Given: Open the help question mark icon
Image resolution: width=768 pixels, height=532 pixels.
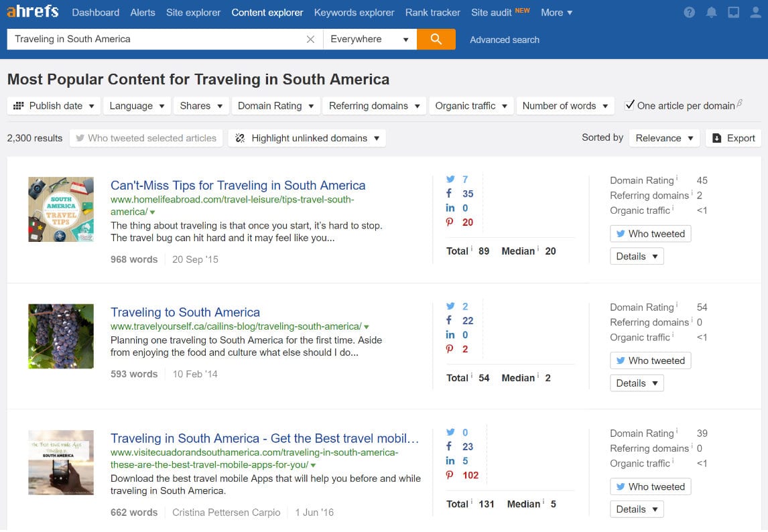Looking at the screenshot, I should pos(690,13).
